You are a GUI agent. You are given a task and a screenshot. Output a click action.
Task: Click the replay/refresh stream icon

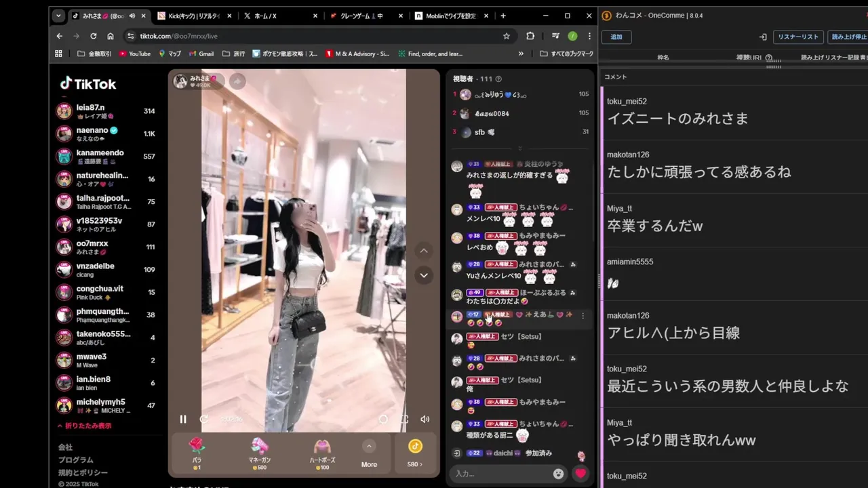(x=203, y=419)
